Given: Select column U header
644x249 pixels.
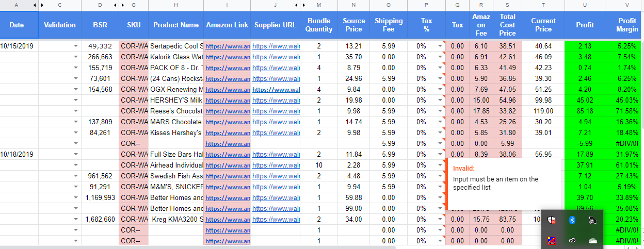Looking at the screenshot, I should click(x=585, y=5).
